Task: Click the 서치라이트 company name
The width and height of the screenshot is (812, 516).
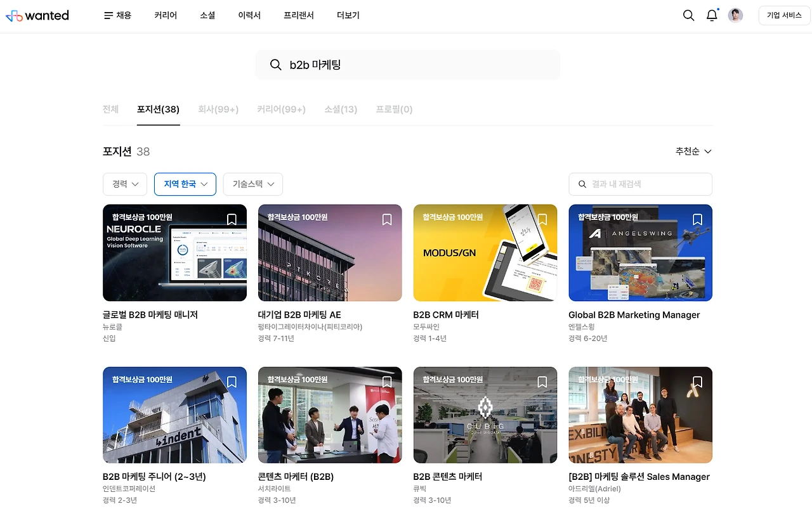Action: pyautogui.click(x=275, y=489)
